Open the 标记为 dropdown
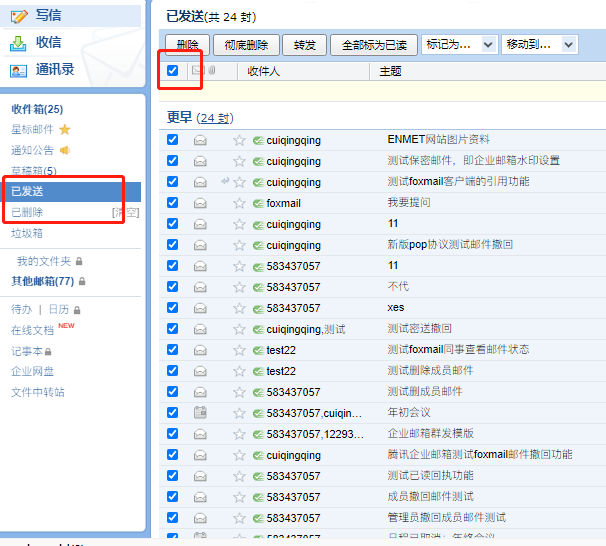The width and height of the screenshot is (606, 546). (x=458, y=45)
